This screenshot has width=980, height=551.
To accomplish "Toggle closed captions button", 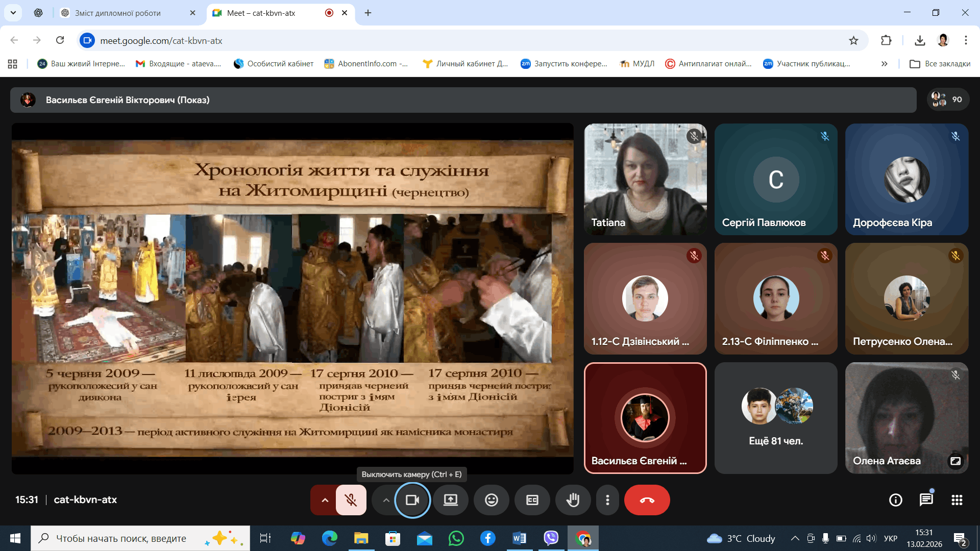I will pos(532,500).
